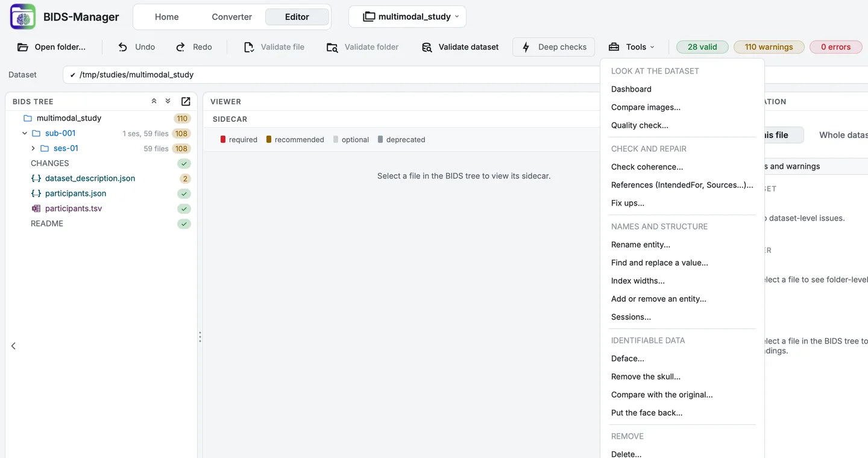Click the green check beside participants.json
The image size is (868, 458).
pyautogui.click(x=184, y=193)
